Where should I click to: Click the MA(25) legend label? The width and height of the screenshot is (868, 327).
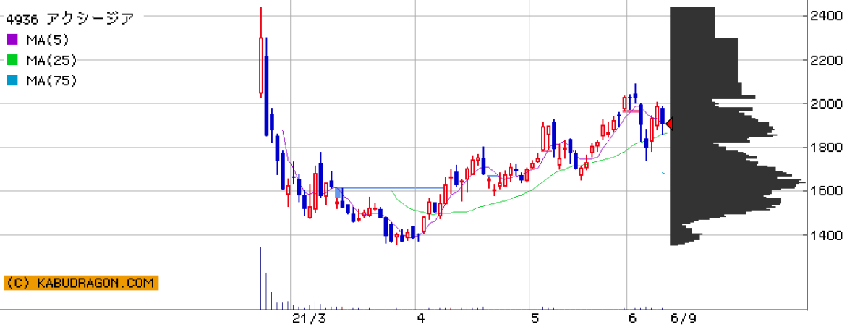coord(51,60)
